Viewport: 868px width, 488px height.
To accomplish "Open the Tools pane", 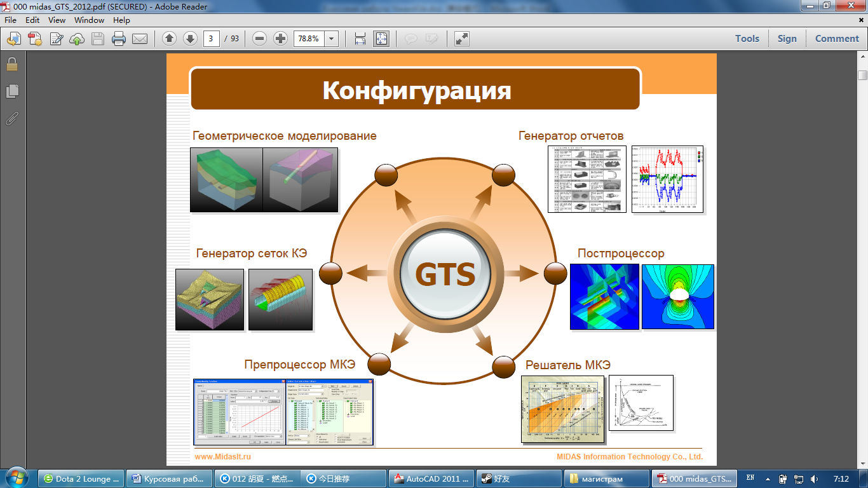I will pyautogui.click(x=747, y=39).
